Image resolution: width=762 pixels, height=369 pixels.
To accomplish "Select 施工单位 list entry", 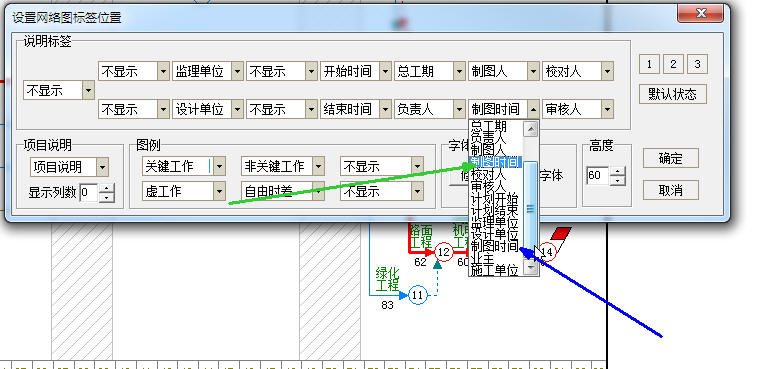I will click(495, 270).
